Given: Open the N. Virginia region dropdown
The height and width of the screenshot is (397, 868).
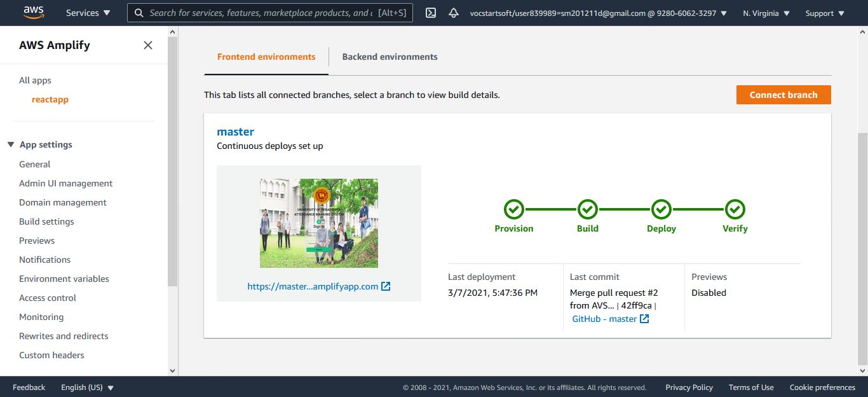Looking at the screenshot, I should 766,13.
